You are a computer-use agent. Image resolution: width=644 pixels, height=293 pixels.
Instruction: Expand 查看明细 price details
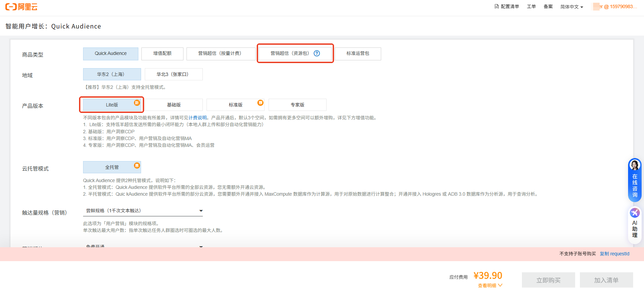[490, 286]
